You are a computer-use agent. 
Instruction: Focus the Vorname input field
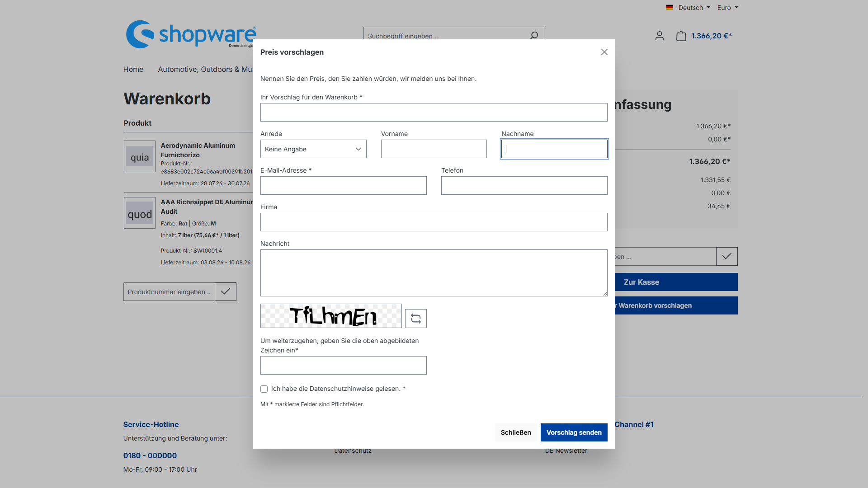click(434, 149)
